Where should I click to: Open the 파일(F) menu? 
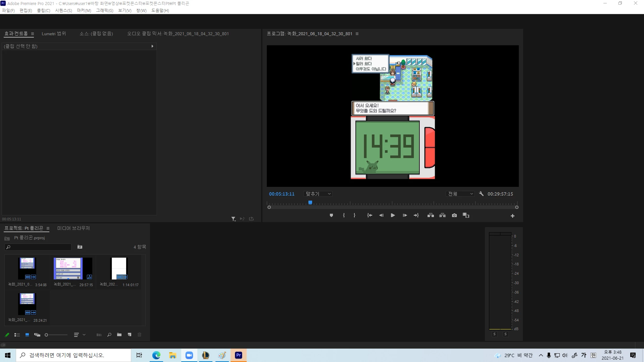tap(8, 10)
